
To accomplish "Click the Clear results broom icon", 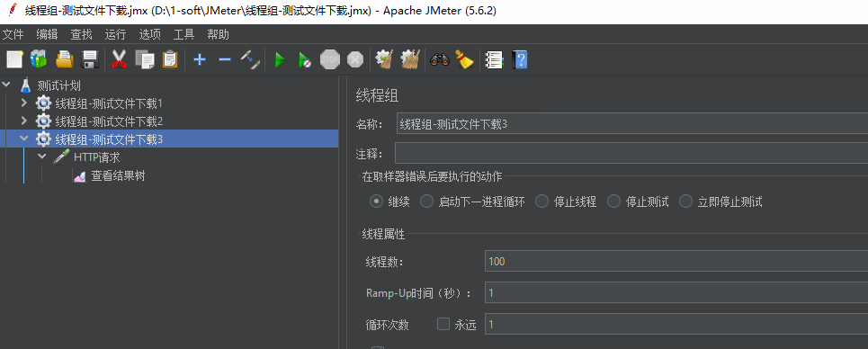I will [x=383, y=58].
